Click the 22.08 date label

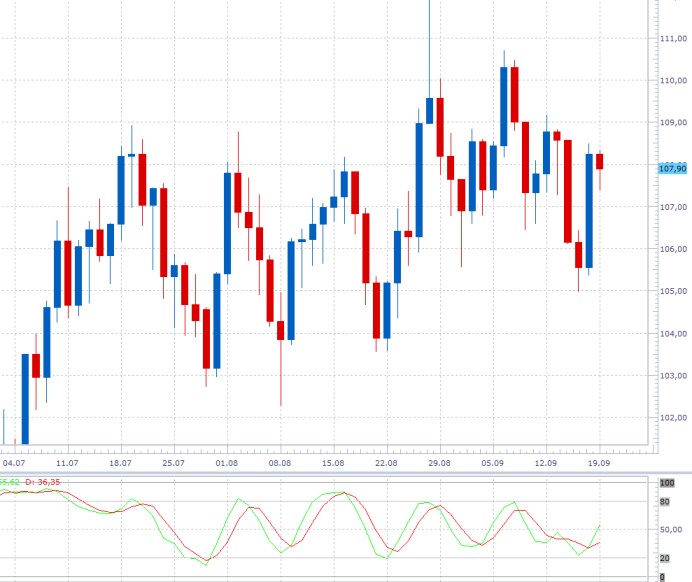[x=386, y=463]
